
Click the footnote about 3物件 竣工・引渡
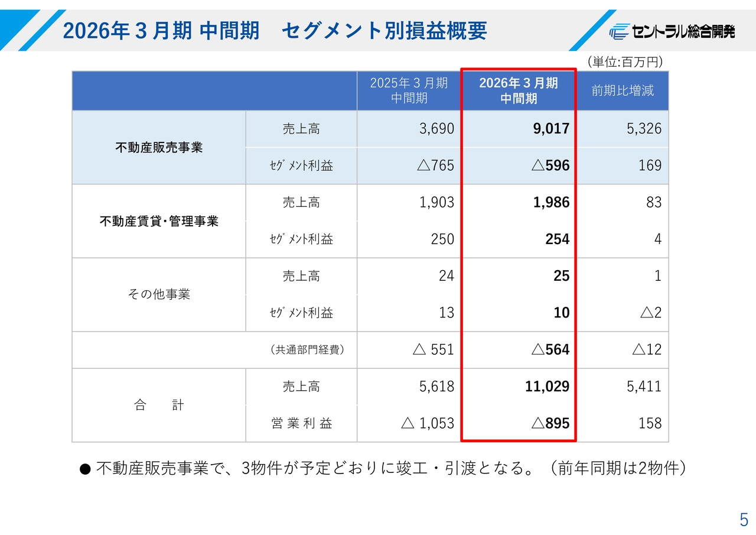click(384, 469)
